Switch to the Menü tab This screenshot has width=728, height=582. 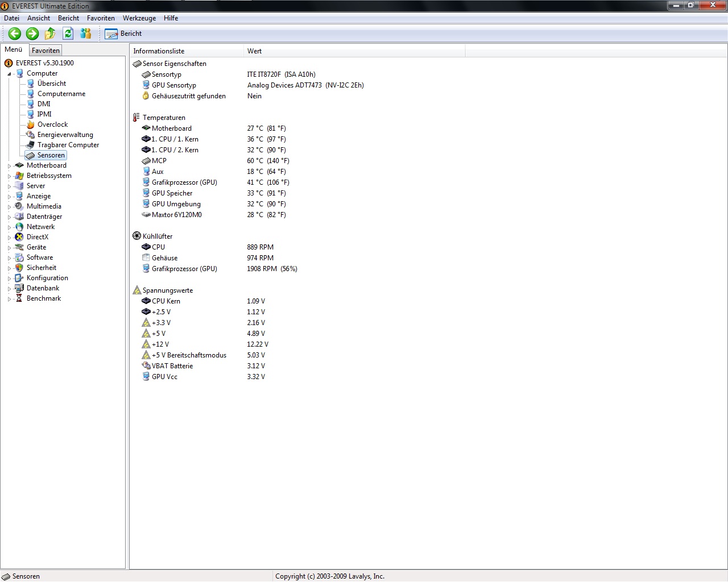click(x=14, y=49)
